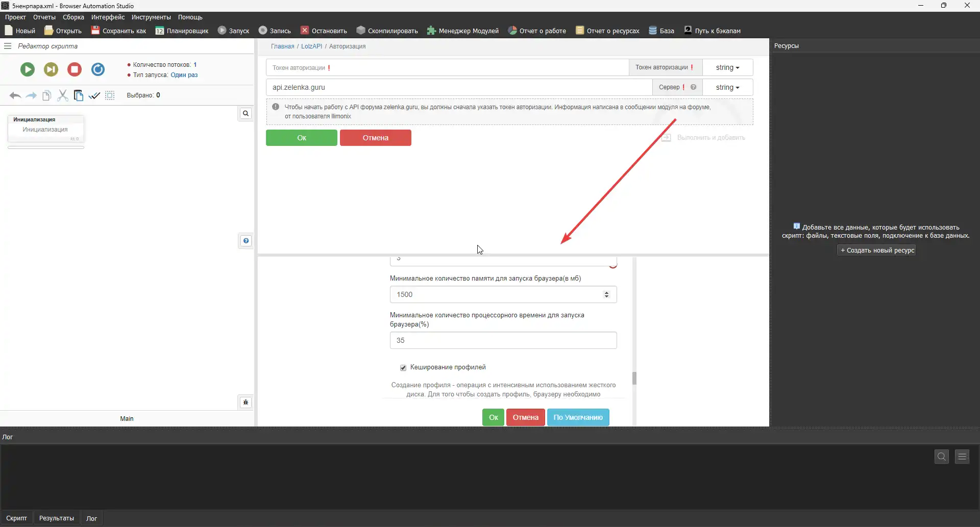This screenshot has height=527, width=980.
Task: Click the green Play script button
Action: tap(28, 69)
